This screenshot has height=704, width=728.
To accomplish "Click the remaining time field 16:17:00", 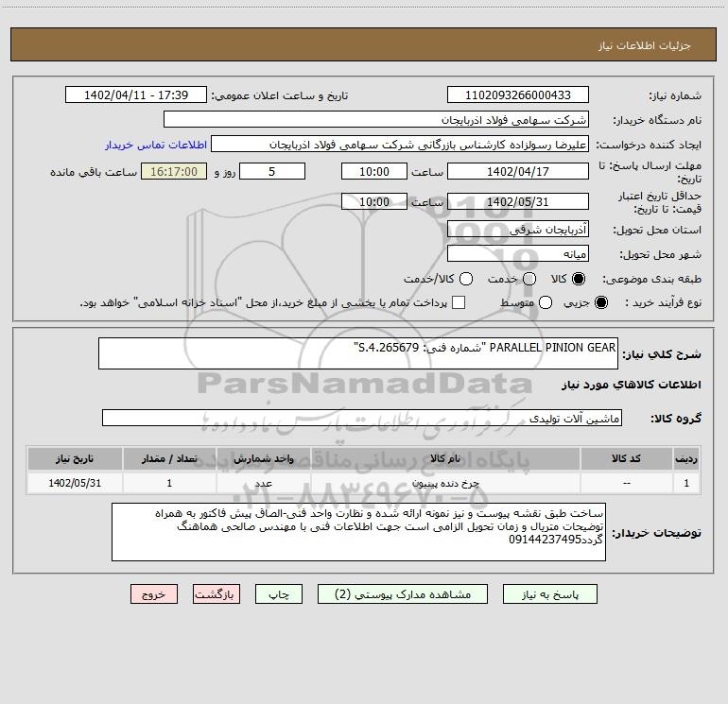I will (x=174, y=171).
